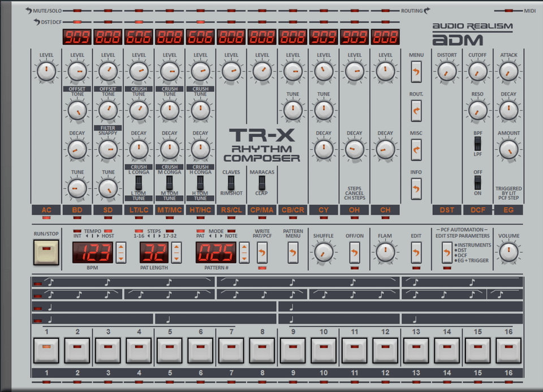Screen dimensions: 543x392
Task: Click the AC LEVEL knob
Action: coord(46,71)
